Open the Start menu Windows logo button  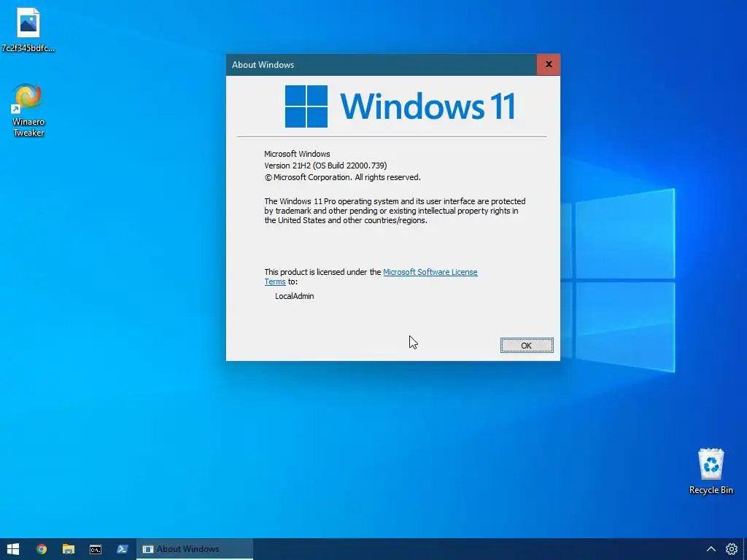pyautogui.click(x=13, y=549)
